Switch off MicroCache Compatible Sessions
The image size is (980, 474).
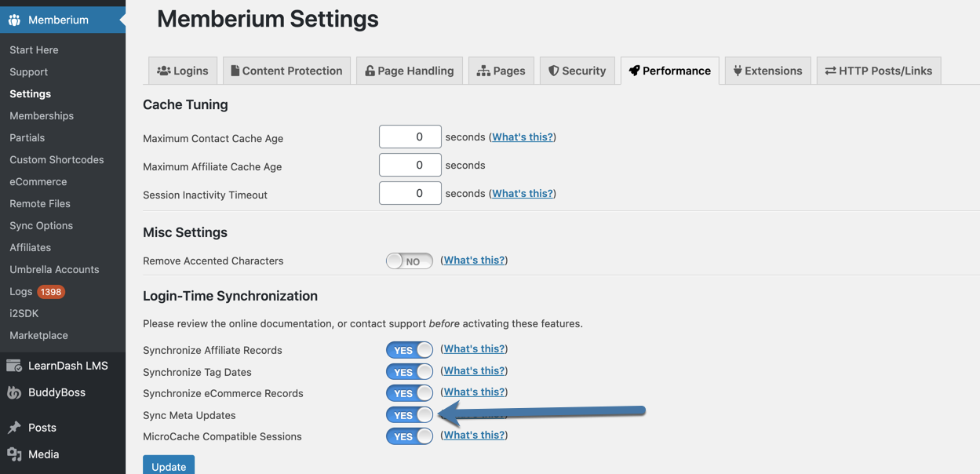coord(409,436)
